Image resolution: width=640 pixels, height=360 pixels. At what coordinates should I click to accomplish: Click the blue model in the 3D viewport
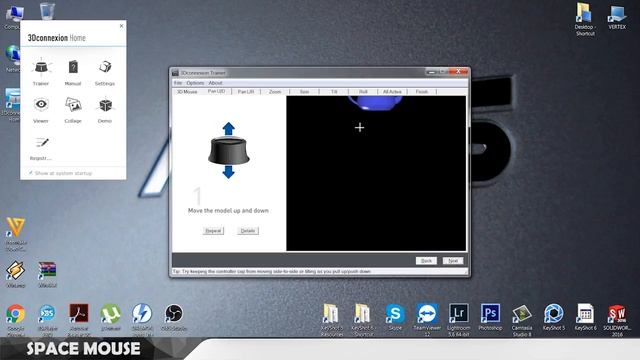tap(375, 103)
